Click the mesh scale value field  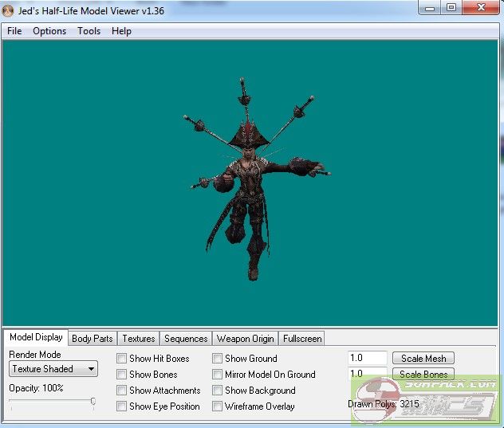(x=368, y=358)
